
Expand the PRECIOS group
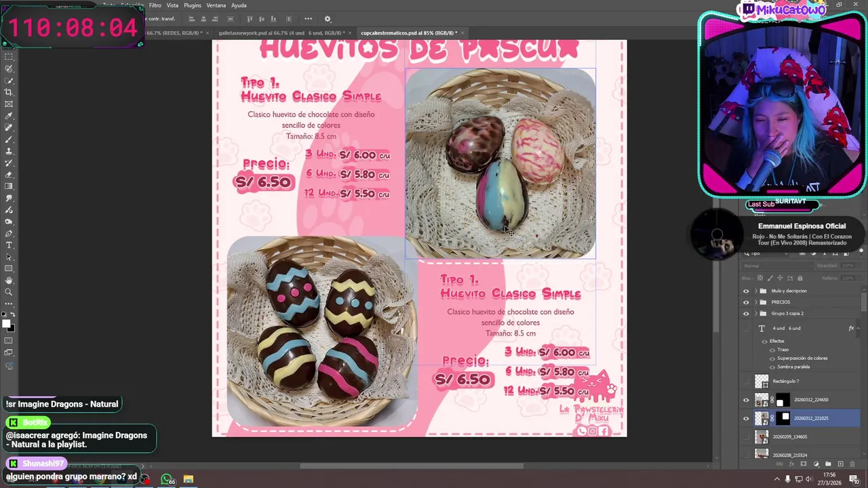tap(755, 302)
